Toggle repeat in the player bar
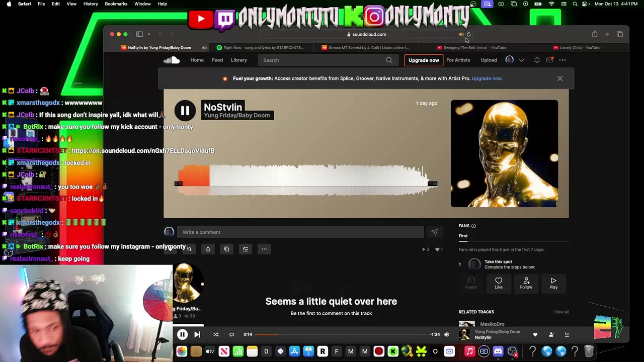 point(231,334)
